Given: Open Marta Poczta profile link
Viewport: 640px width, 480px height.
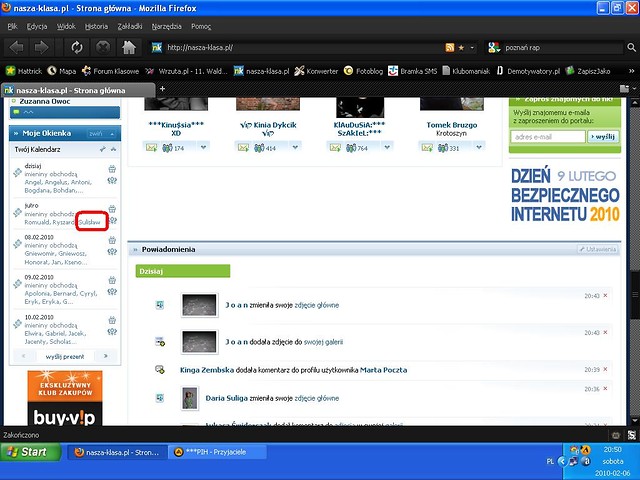Looking at the screenshot, I should [x=383, y=370].
